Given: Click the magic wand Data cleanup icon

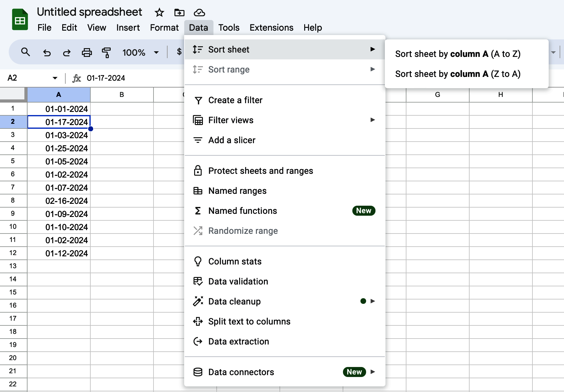Looking at the screenshot, I should pos(198,301).
